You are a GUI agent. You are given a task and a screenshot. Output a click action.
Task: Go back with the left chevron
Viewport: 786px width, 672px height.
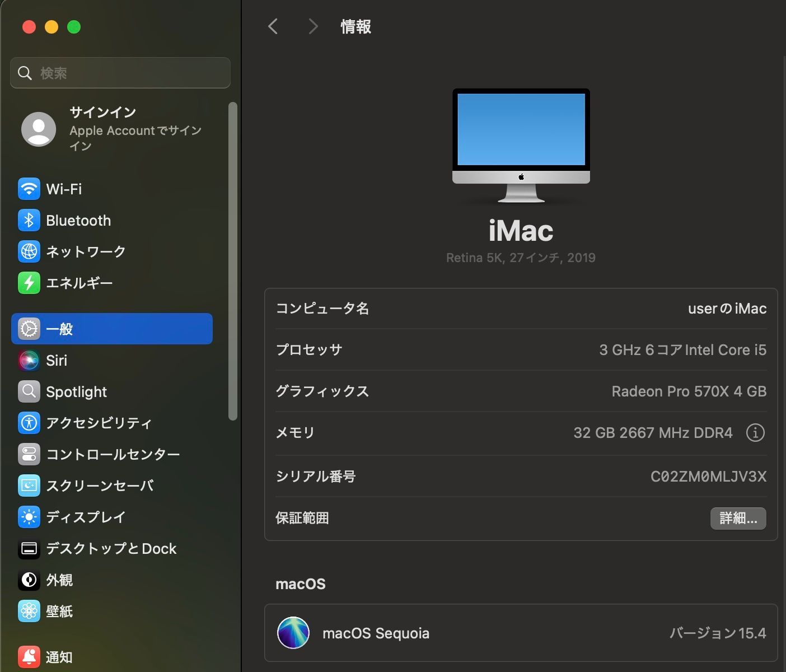pyautogui.click(x=273, y=26)
